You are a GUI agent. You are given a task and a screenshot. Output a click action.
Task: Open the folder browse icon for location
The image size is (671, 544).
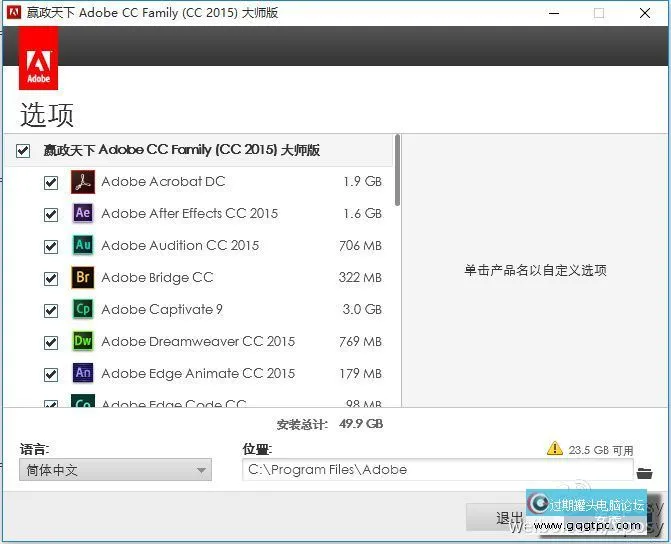[644, 473]
